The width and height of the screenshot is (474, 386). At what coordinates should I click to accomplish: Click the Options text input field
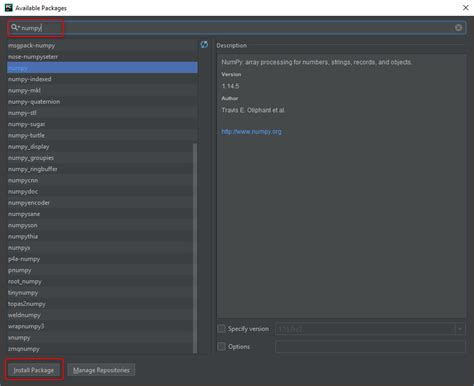click(370, 347)
